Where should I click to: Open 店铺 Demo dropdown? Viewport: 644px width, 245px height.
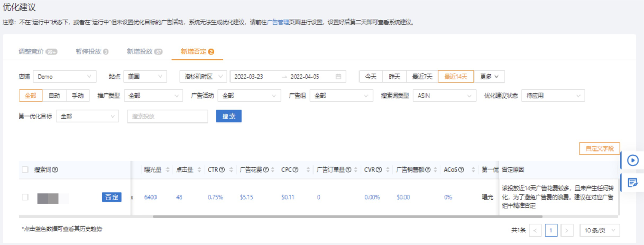[65, 77]
